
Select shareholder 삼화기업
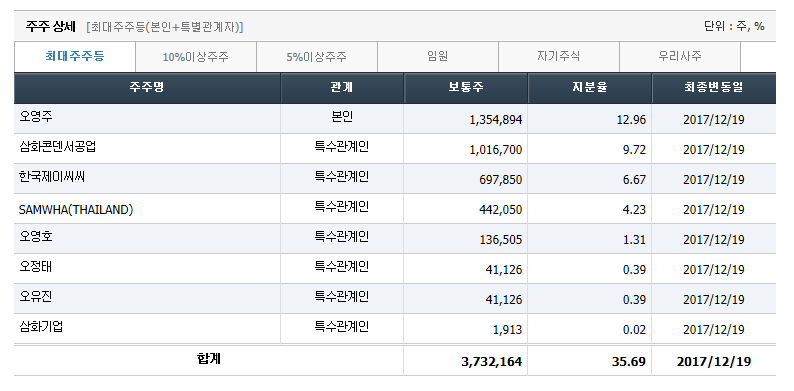pyautogui.click(x=41, y=326)
